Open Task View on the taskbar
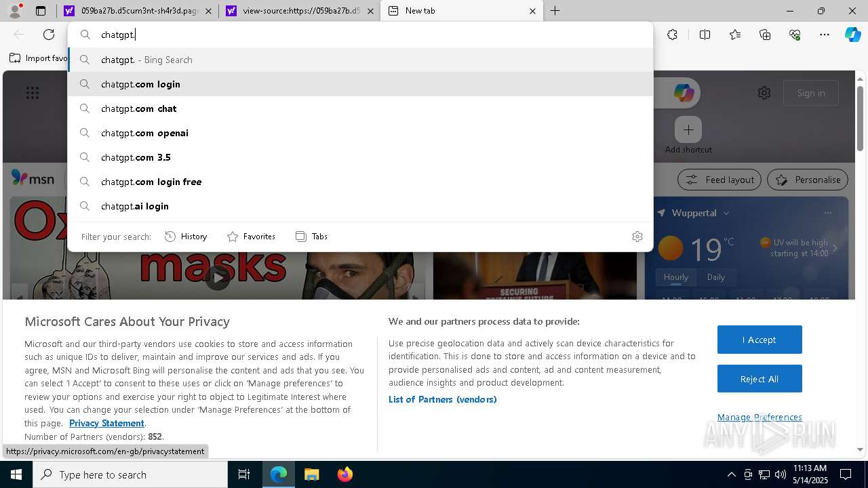 [244, 474]
